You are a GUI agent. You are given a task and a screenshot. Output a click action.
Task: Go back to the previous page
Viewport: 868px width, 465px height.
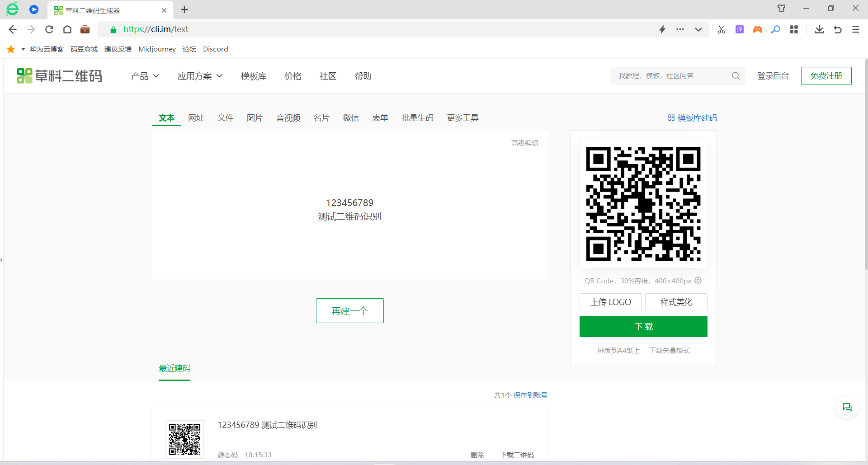click(x=13, y=29)
